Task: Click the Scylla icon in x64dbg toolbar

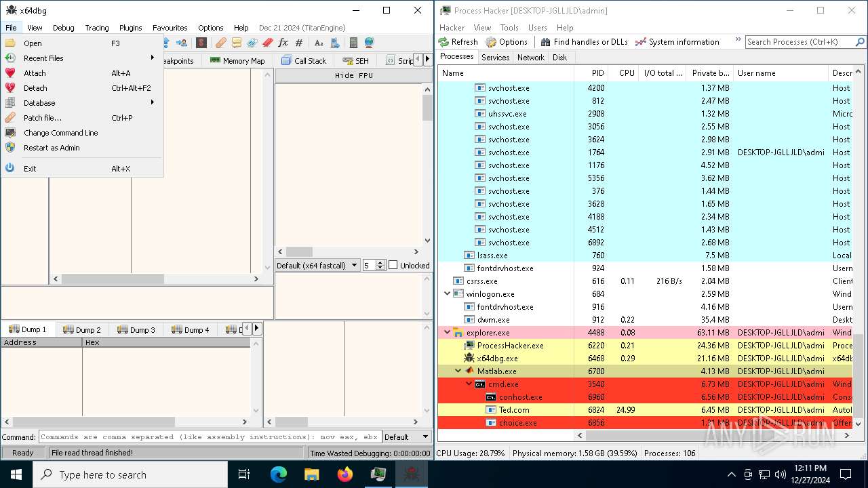Action: tap(201, 43)
